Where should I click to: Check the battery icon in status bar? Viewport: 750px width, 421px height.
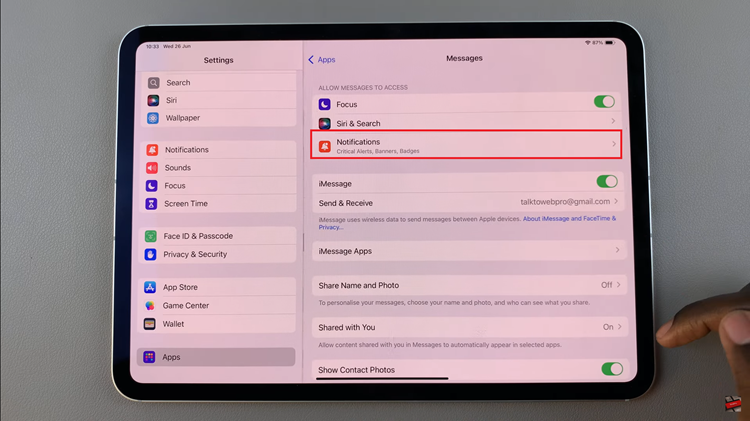609,43
